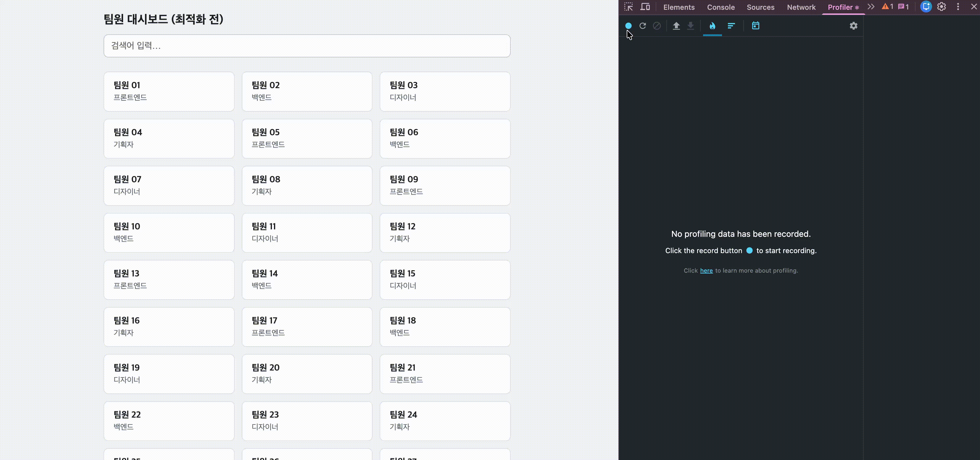Save profile (download arrow)
The width and height of the screenshot is (980, 460).
(x=691, y=26)
